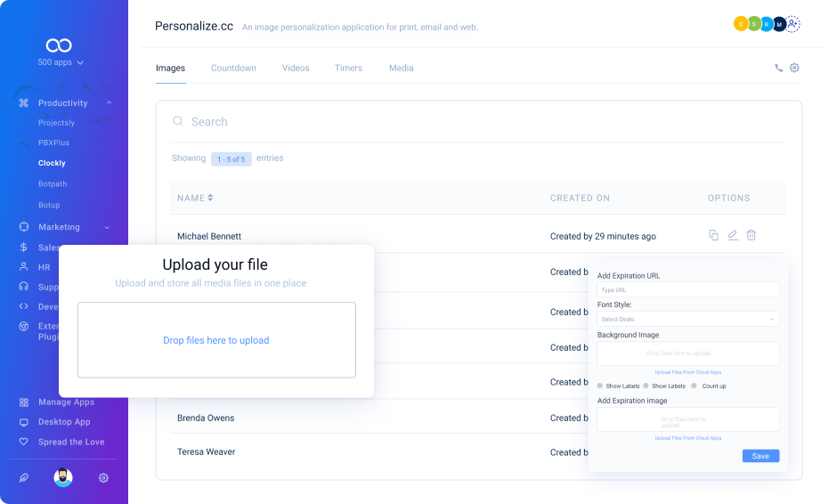Edit Michael Bennett with the pencil icon
Viewport: 837px width, 504px height.
tap(733, 235)
